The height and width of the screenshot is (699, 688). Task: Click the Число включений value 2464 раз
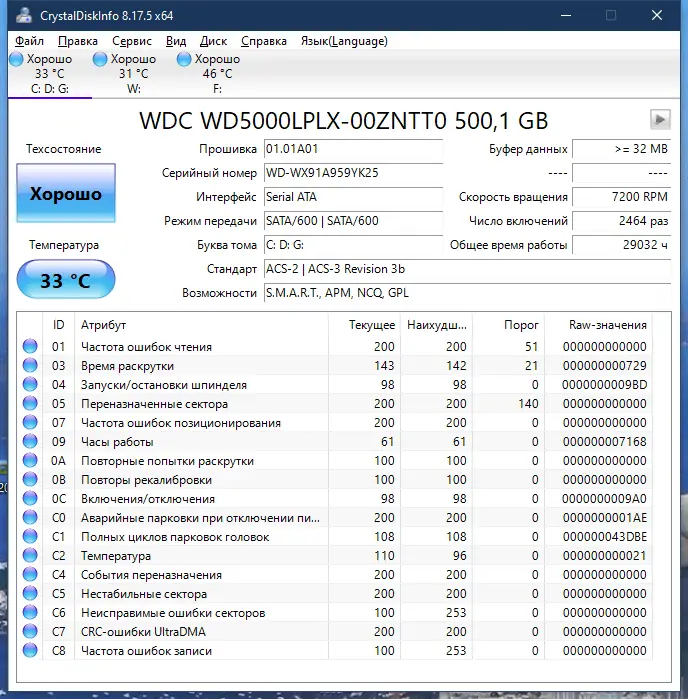click(622, 221)
